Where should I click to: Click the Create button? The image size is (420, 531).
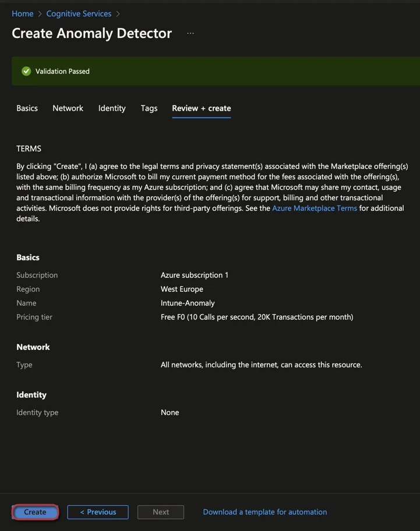pos(35,512)
